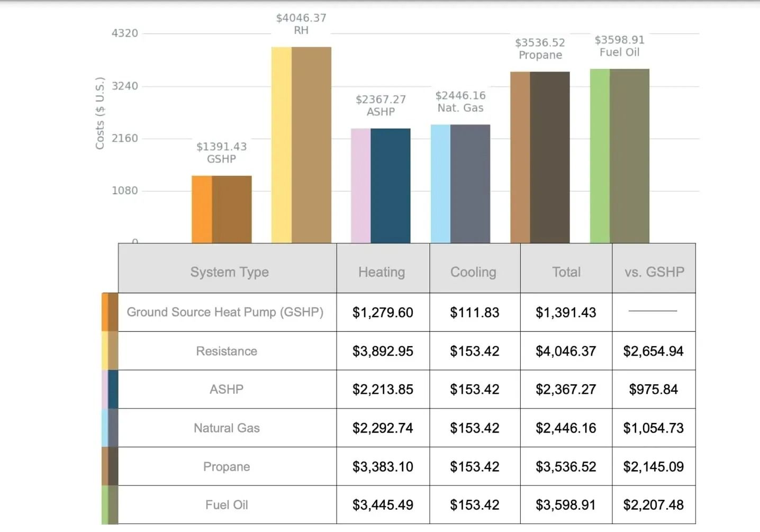Select the green swatch beside Fuel Oil
760x532 pixels.
click(109, 504)
